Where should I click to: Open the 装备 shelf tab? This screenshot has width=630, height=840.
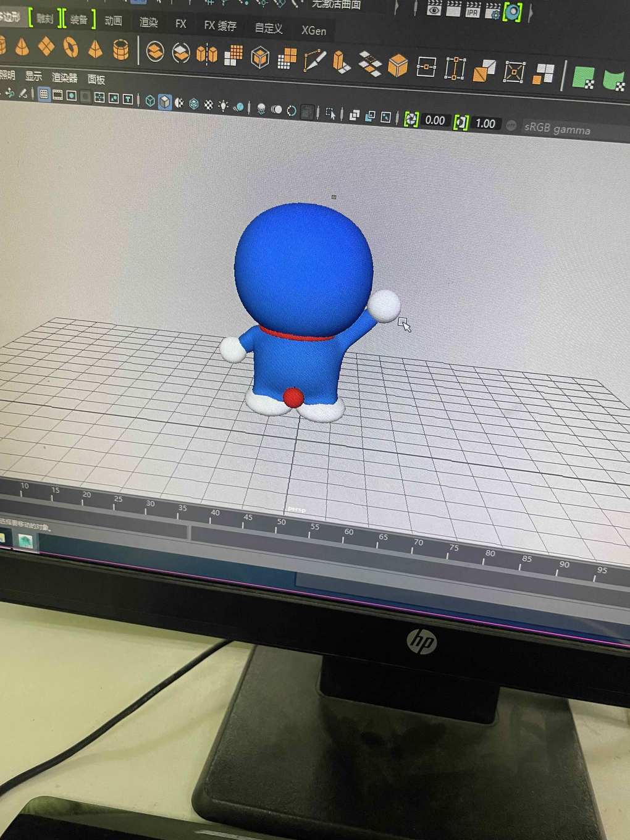[x=78, y=19]
